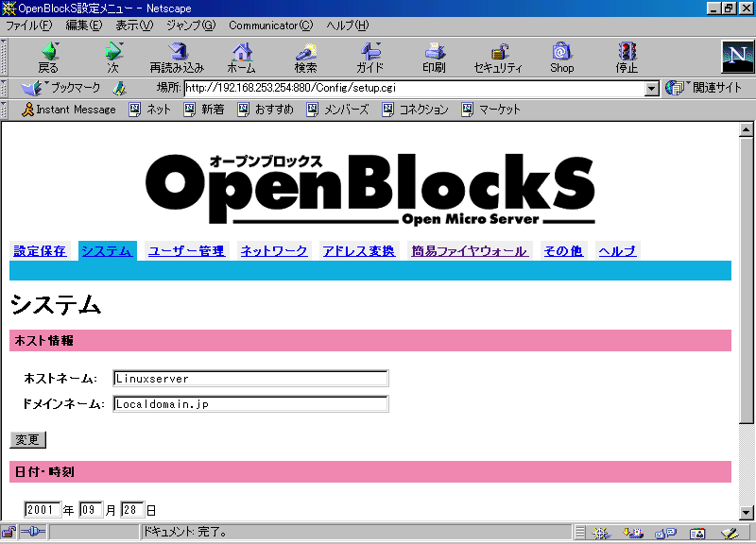Open the ヘルプ(H) menu
Image resolution: width=756 pixels, height=544 pixels.
pos(347,25)
